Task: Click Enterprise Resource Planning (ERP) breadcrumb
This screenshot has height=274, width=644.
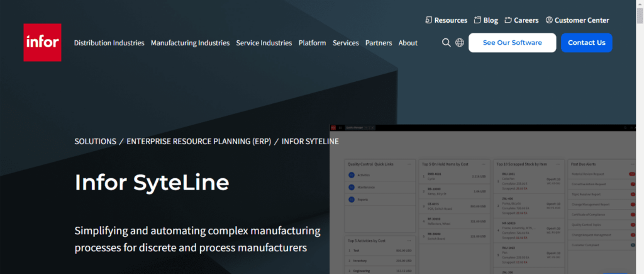Action: (x=199, y=142)
